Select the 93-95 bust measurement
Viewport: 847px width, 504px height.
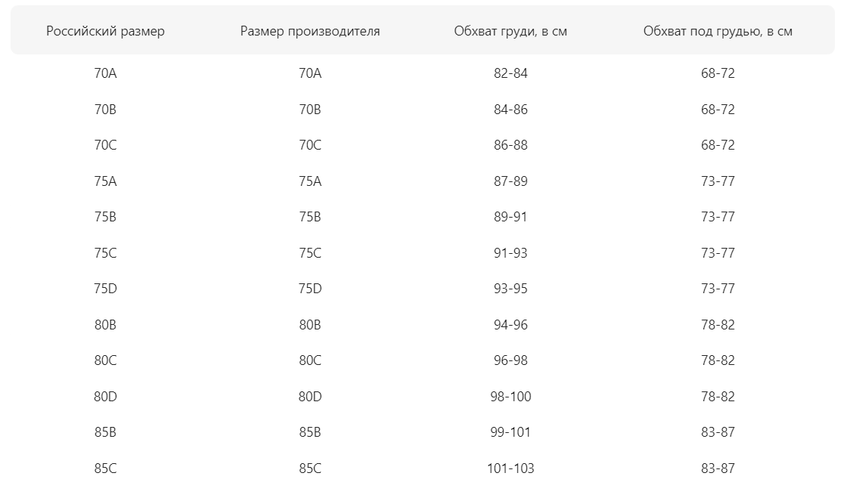point(510,289)
